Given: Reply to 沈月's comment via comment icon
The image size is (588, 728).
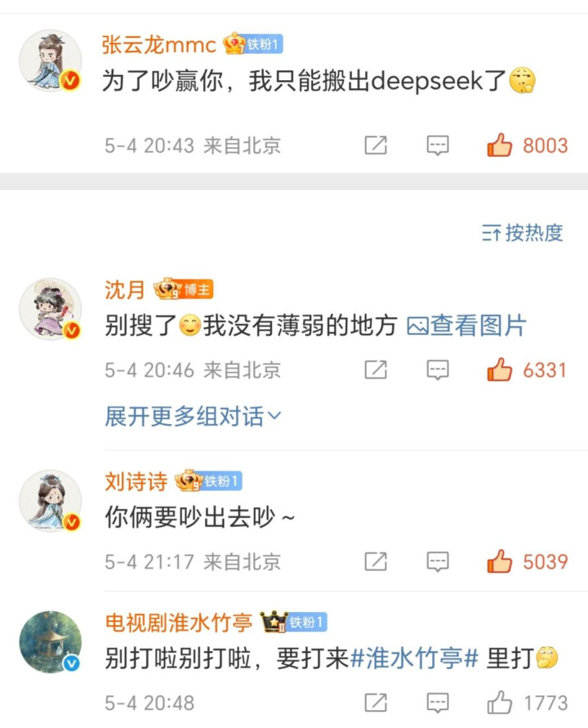Looking at the screenshot, I should [438, 370].
